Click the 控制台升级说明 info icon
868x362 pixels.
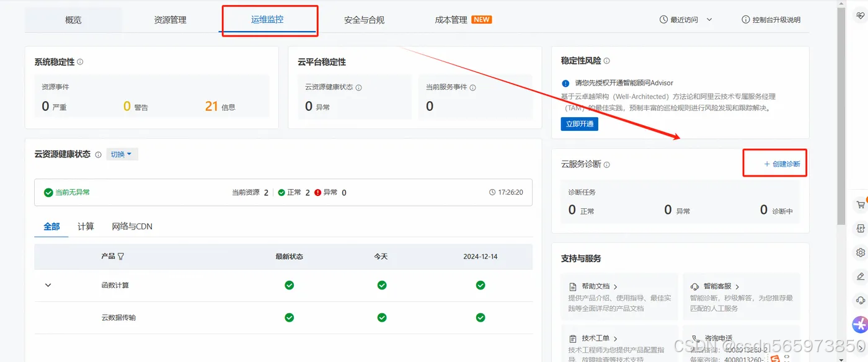coord(746,19)
